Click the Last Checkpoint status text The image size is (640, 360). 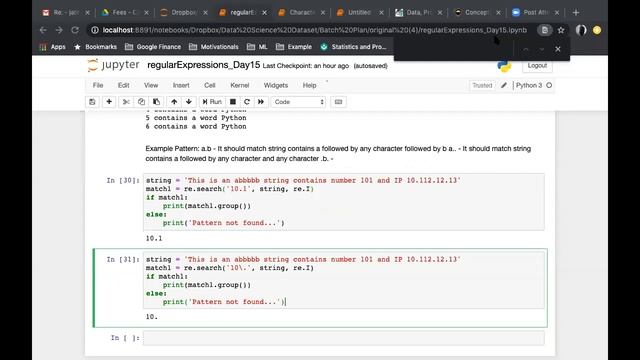[306, 66]
